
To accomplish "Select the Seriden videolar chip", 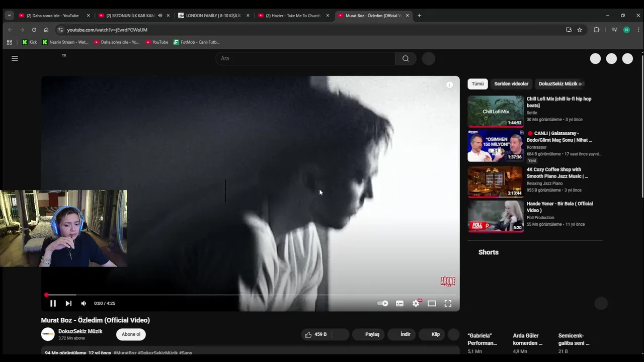I will 511,84.
